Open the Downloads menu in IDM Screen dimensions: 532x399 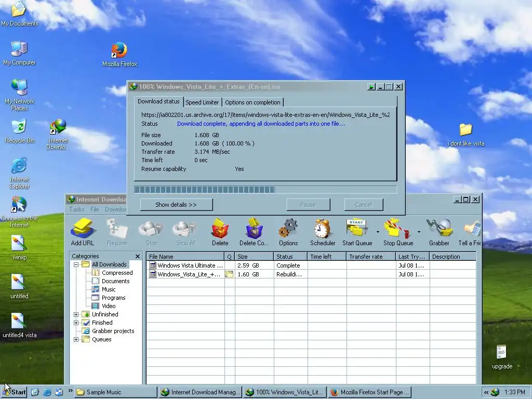point(115,209)
